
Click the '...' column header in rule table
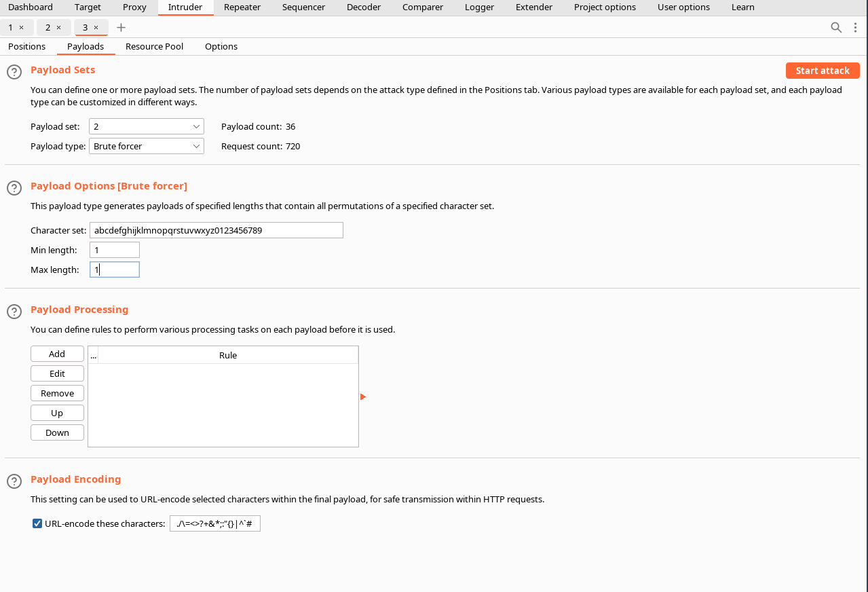click(94, 355)
